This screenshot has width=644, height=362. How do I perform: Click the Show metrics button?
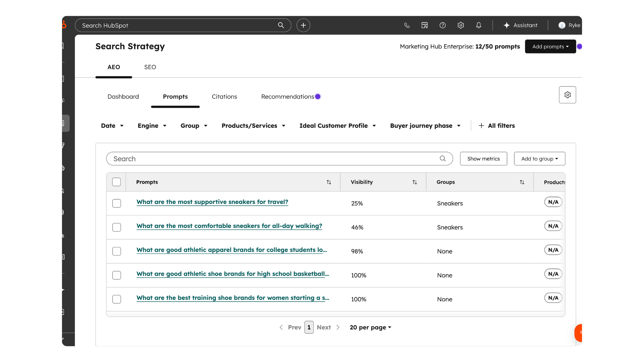click(483, 159)
